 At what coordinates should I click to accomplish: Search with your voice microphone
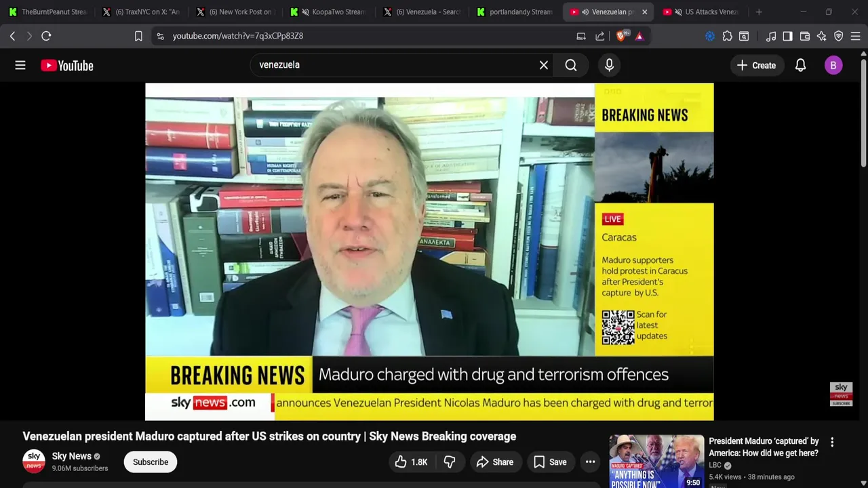click(x=609, y=65)
